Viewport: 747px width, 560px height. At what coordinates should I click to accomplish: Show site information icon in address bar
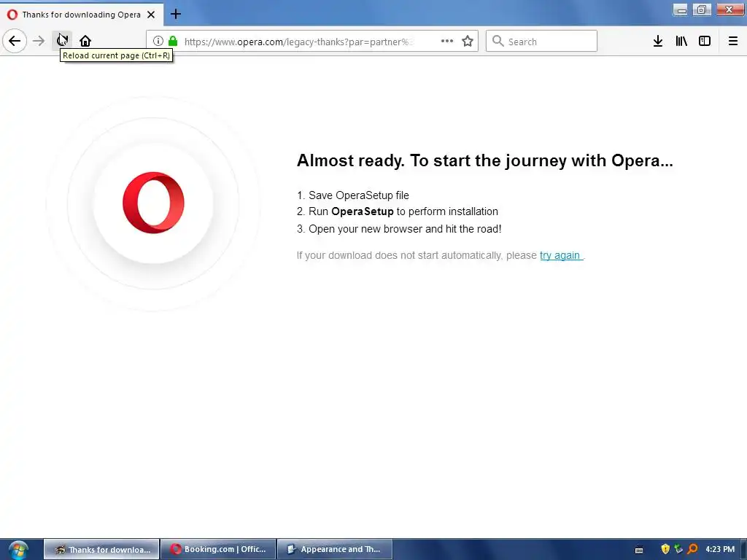(x=158, y=42)
